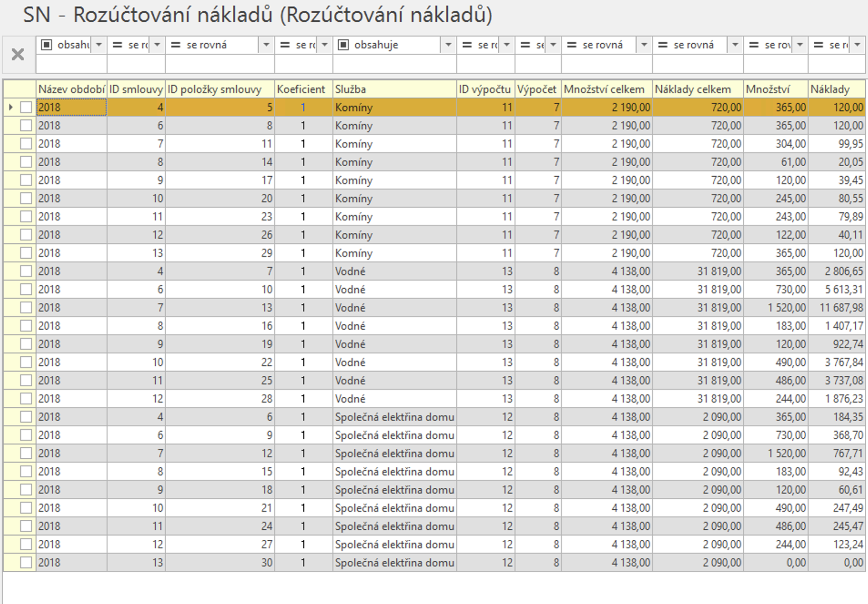
Task: Click the Náklady celkem column header
Action: click(x=697, y=89)
